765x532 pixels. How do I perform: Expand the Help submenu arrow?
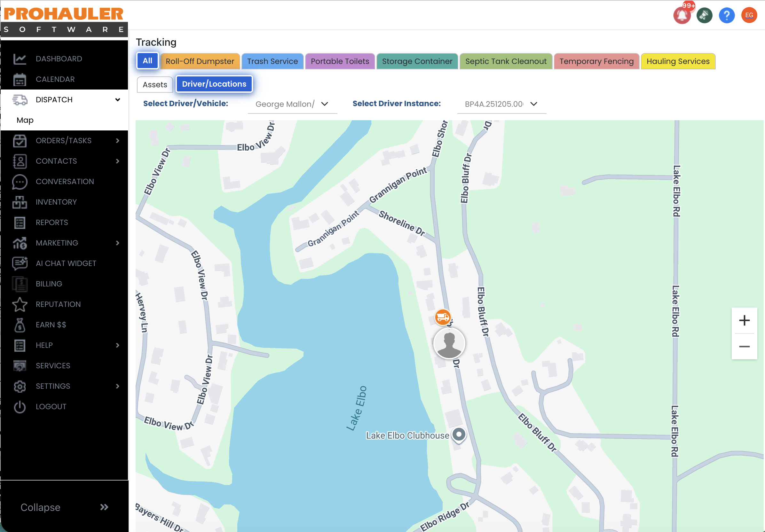coord(118,346)
